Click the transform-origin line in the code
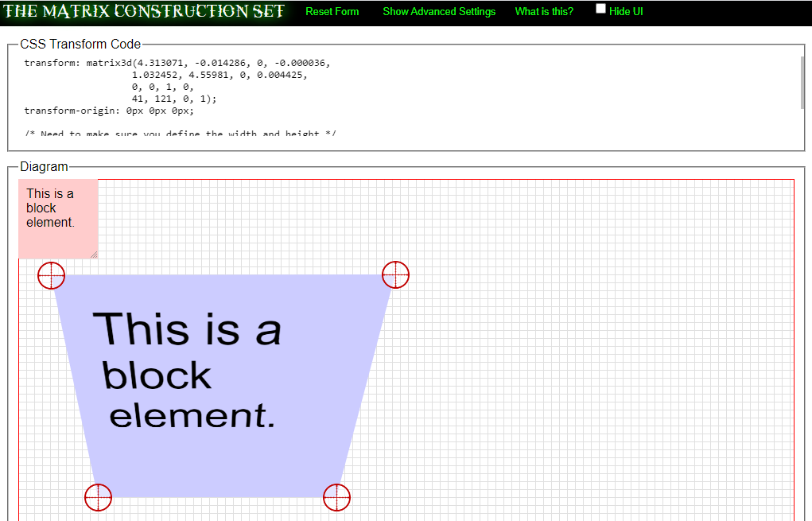 [108, 111]
